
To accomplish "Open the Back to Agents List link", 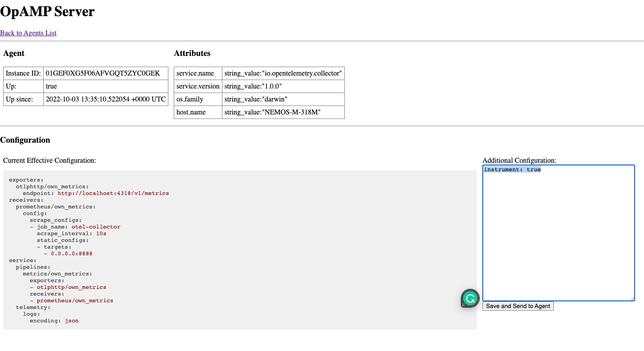I will click(x=28, y=33).
